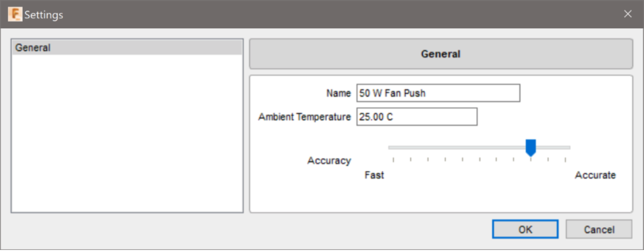This screenshot has width=644, height=251.
Task: Focus the Name field containing 50 W Fan Push
Action: point(438,93)
